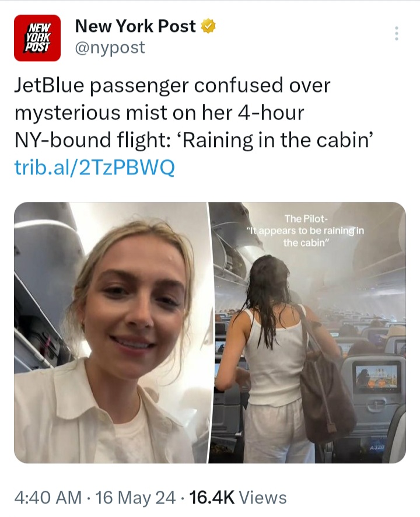Follow the trib.al/2TzPBWQ article link
This screenshot has width=420, height=517.
[x=94, y=167]
